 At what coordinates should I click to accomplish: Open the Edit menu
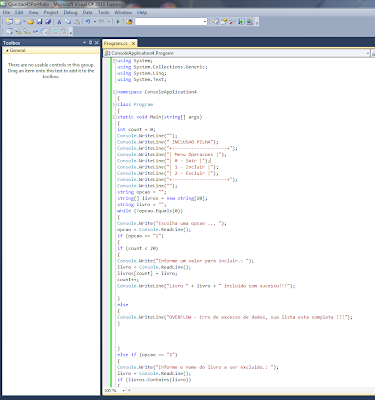[19, 12]
